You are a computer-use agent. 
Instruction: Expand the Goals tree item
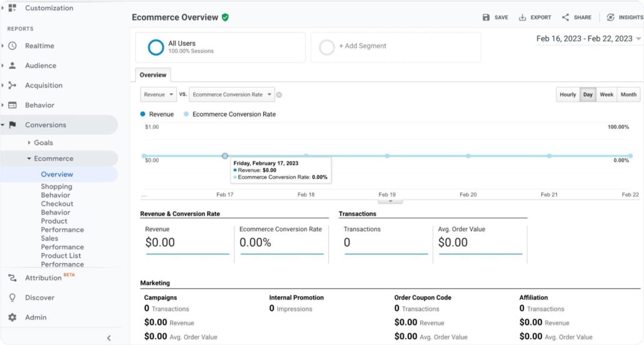tap(29, 143)
